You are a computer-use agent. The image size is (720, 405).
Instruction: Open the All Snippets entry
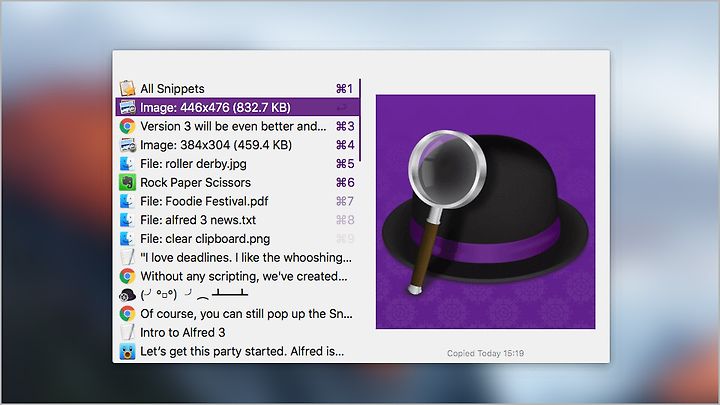237,88
